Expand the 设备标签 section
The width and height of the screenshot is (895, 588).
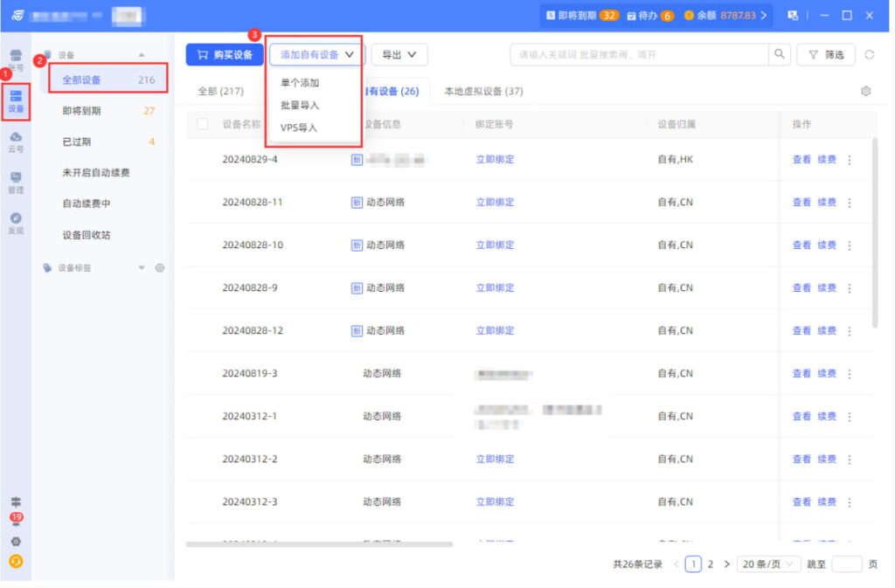(142, 267)
